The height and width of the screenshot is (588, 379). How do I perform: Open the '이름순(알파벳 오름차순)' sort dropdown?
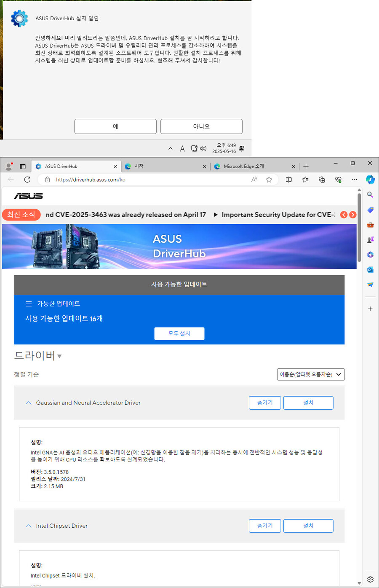(311, 374)
